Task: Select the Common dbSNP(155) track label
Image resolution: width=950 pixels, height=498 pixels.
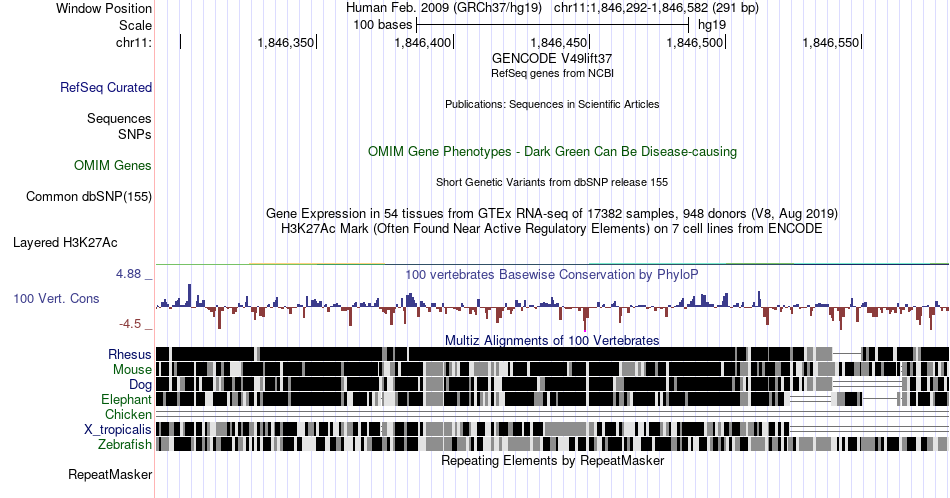Action: point(89,196)
